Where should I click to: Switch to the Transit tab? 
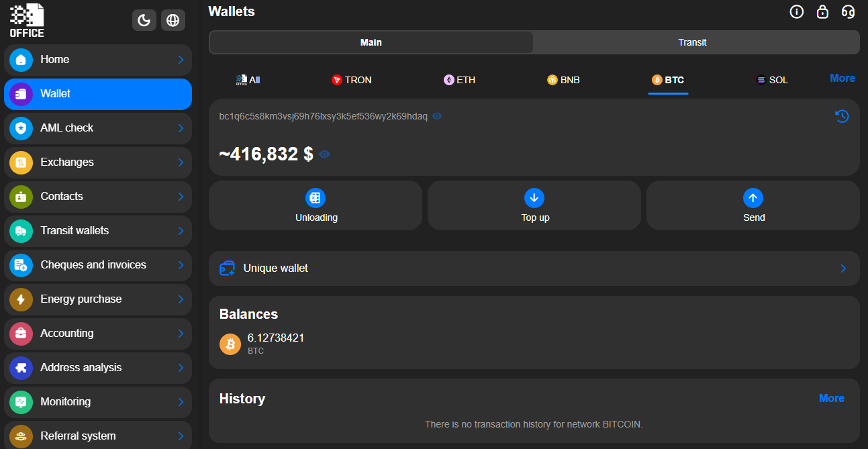pos(692,42)
